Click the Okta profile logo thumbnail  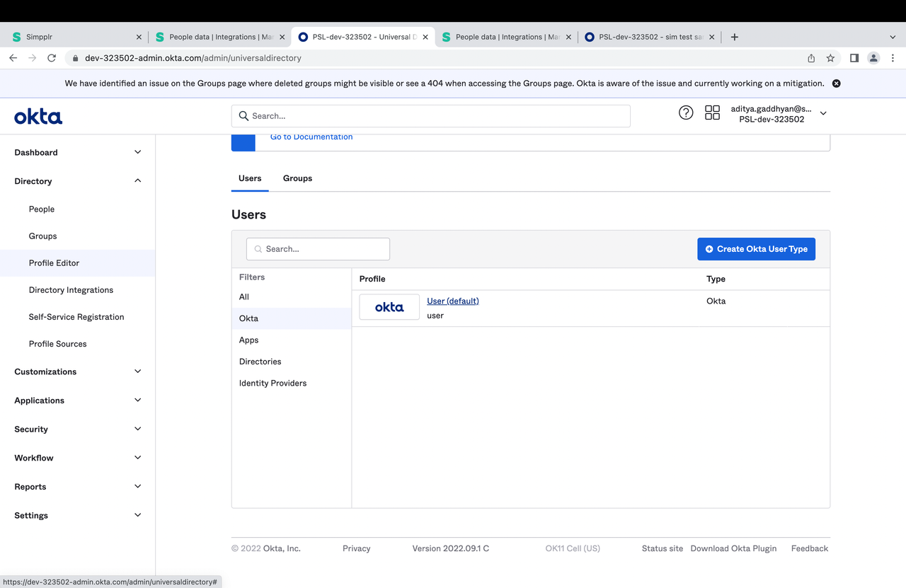tap(389, 307)
